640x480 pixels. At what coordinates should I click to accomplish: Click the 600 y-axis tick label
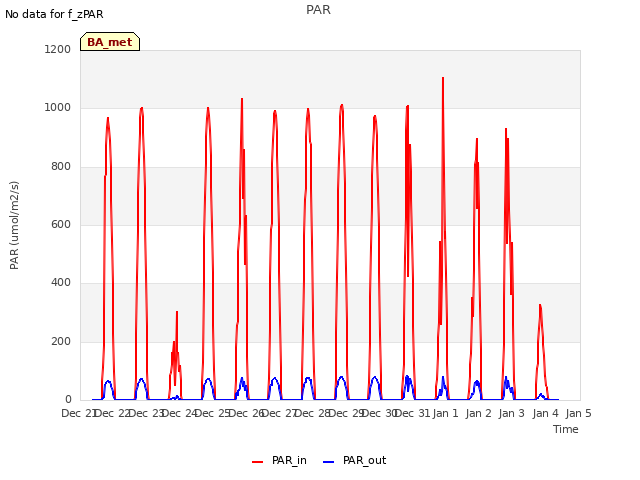click(x=61, y=224)
